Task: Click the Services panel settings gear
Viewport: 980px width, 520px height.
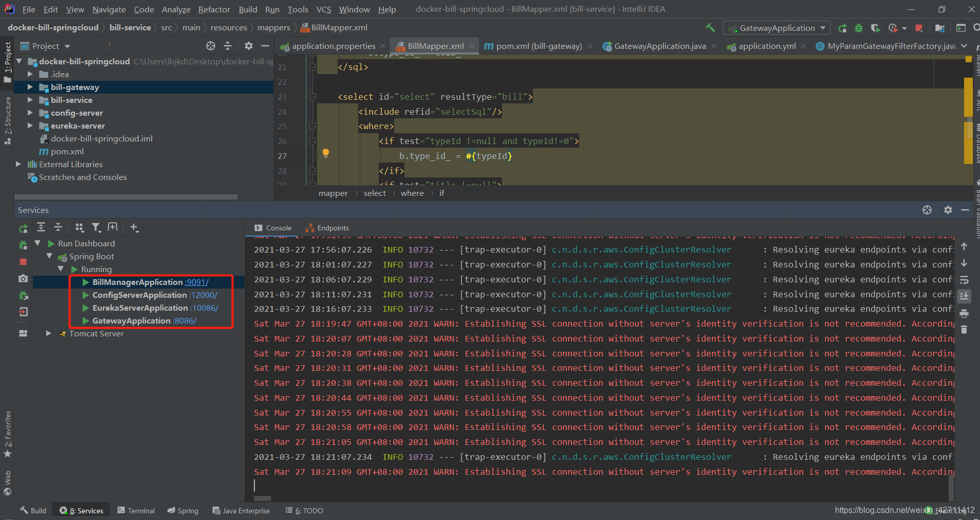Action: (948, 210)
